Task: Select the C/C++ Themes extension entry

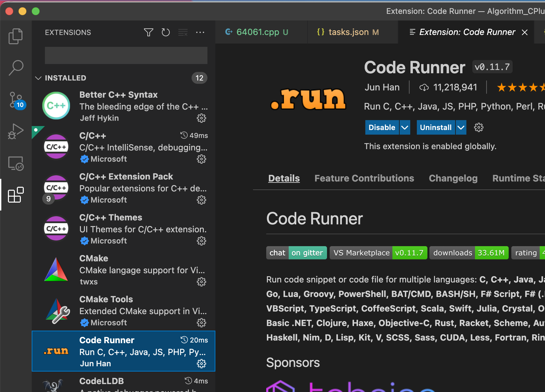Action: [124, 229]
